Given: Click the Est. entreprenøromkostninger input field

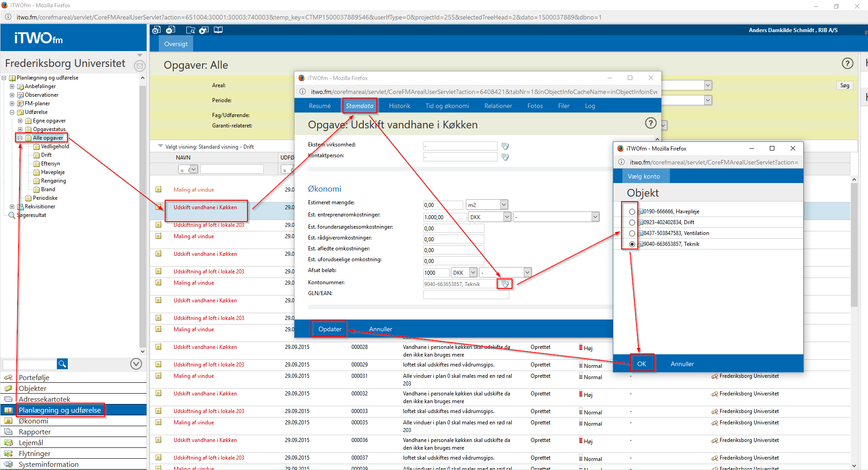Looking at the screenshot, I should coord(444,217).
